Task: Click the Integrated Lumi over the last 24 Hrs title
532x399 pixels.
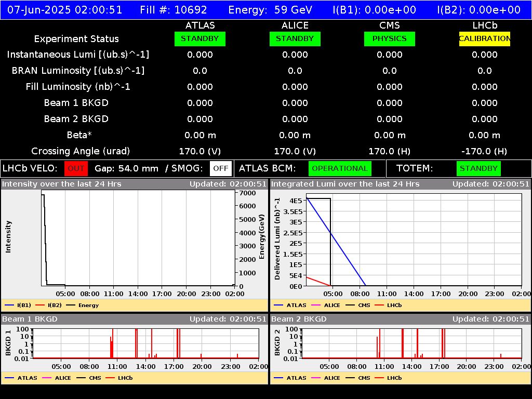Action: (x=345, y=184)
